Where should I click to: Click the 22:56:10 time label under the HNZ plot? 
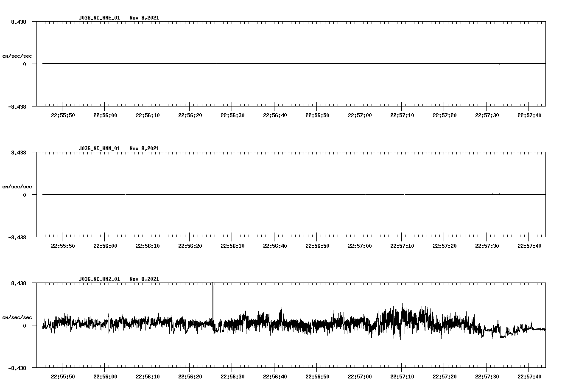(x=148, y=377)
